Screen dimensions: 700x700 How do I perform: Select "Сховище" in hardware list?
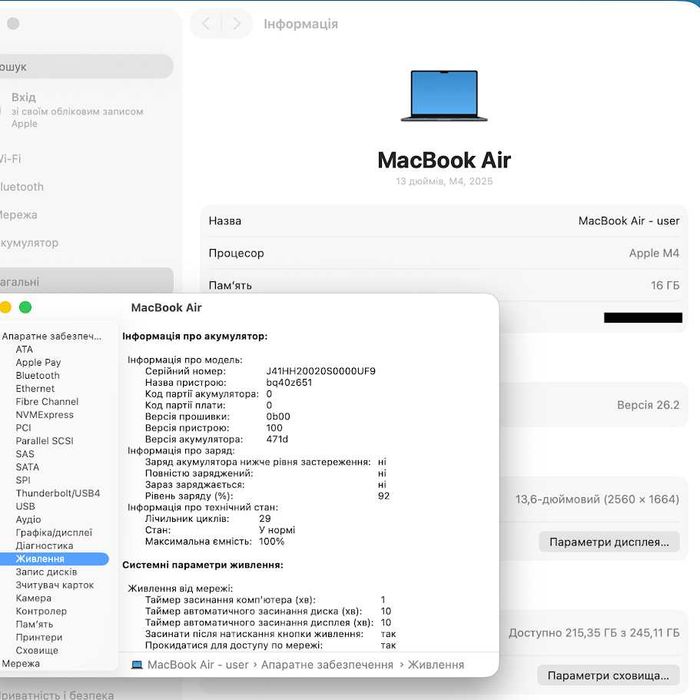coord(37,650)
